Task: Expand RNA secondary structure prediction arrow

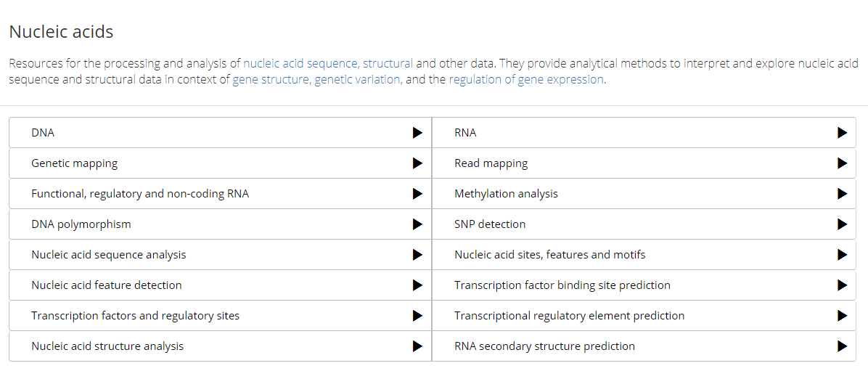Action: coord(842,346)
